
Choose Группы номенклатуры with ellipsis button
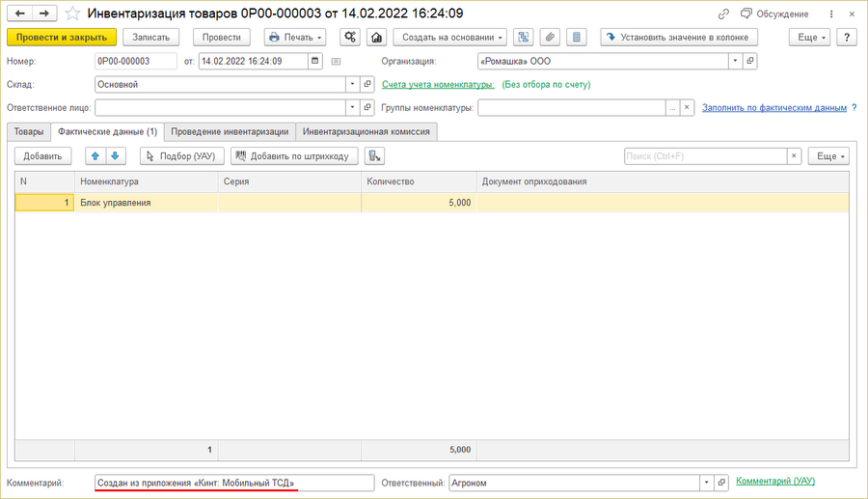pos(672,107)
